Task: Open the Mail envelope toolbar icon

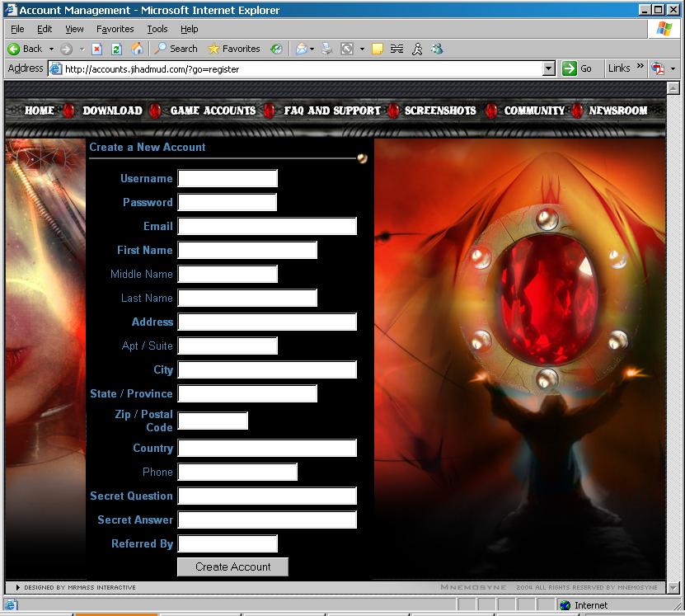Action: click(x=301, y=49)
